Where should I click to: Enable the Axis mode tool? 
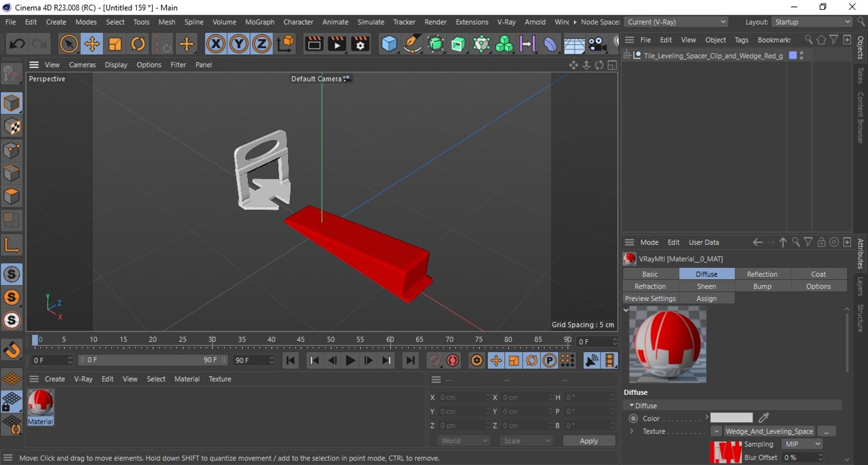12,246
